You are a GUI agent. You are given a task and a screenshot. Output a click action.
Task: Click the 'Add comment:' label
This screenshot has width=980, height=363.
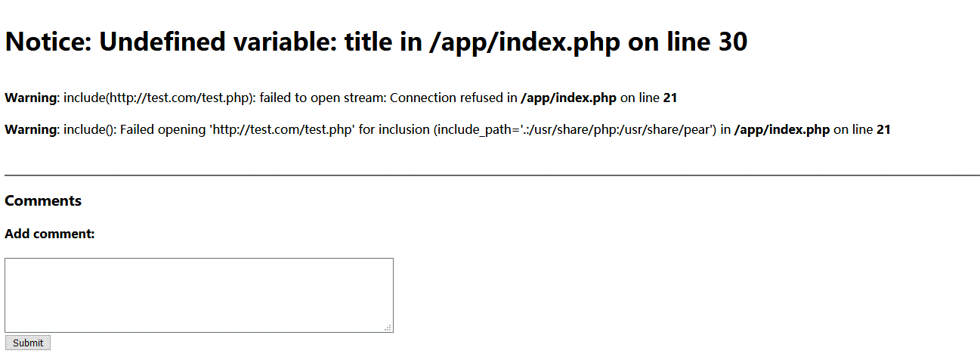tap(50, 234)
